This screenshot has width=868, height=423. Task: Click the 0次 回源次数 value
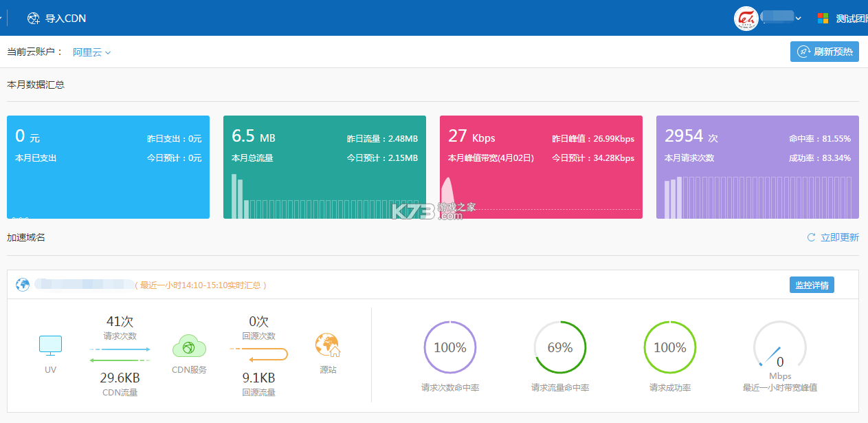point(258,321)
